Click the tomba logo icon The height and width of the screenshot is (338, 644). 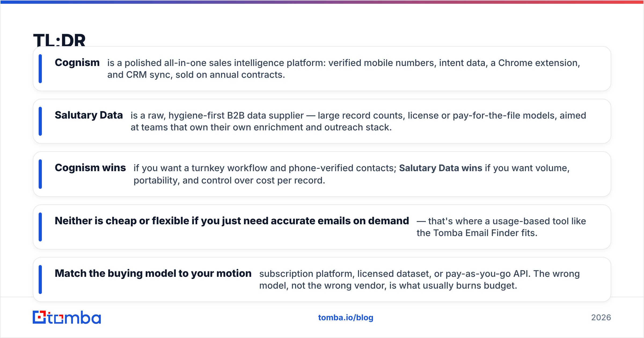tap(67, 317)
